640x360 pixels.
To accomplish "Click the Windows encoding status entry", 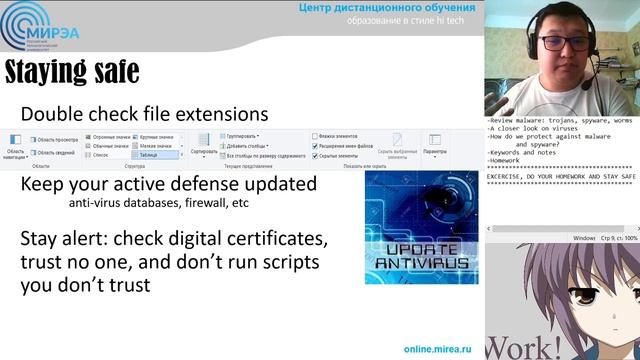I will (584, 238).
